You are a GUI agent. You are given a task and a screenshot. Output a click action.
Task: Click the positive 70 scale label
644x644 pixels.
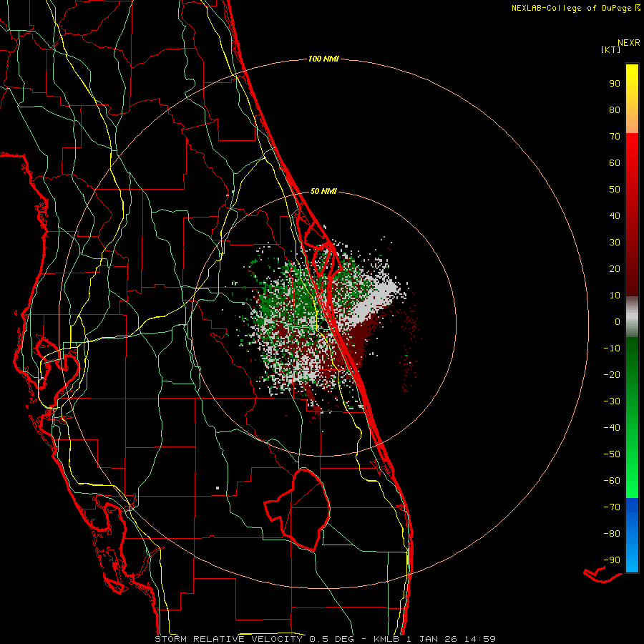[x=615, y=137]
